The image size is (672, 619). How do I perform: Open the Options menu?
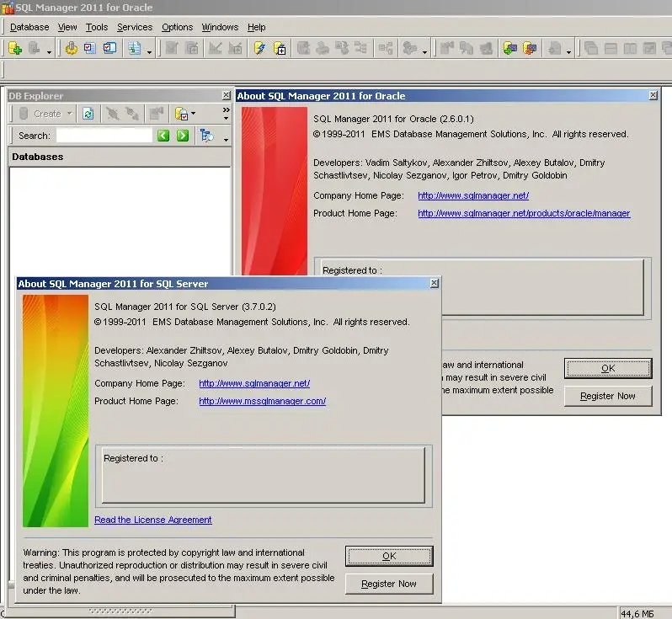[177, 27]
